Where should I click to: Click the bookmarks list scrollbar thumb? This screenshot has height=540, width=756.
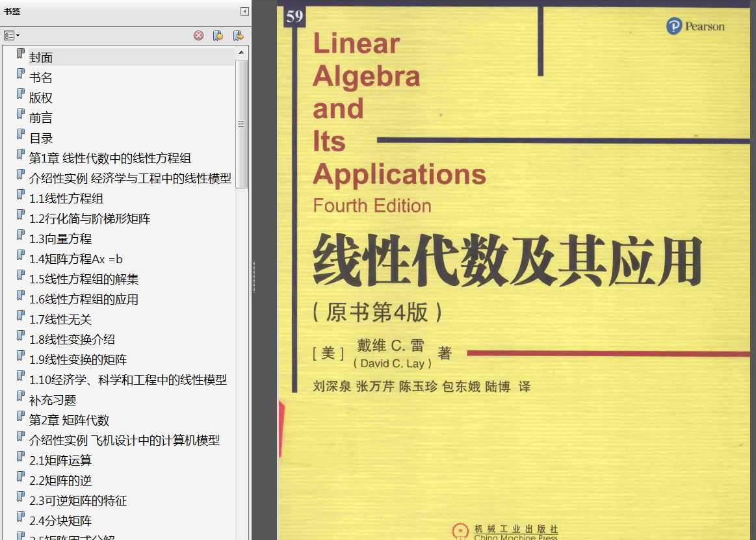click(x=242, y=124)
